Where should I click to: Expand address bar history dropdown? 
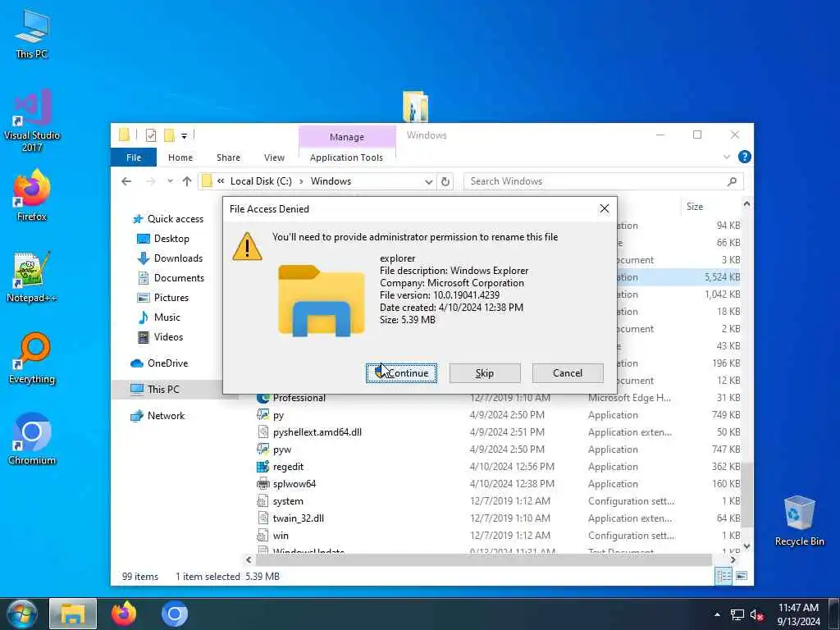tap(428, 181)
